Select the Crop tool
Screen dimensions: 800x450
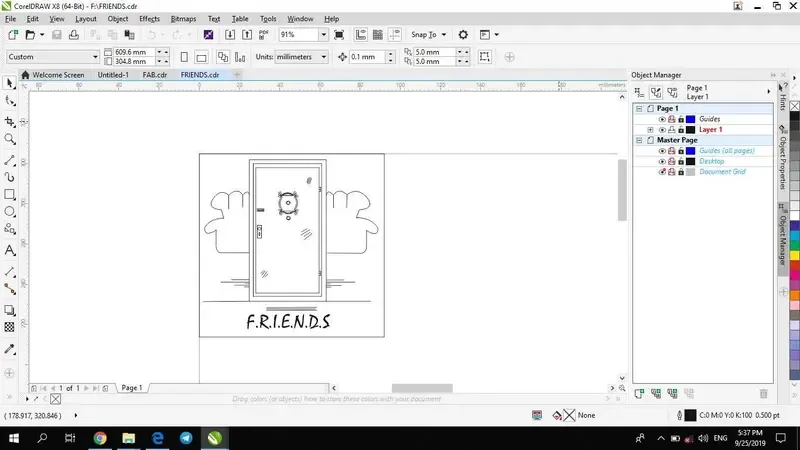click(10, 121)
